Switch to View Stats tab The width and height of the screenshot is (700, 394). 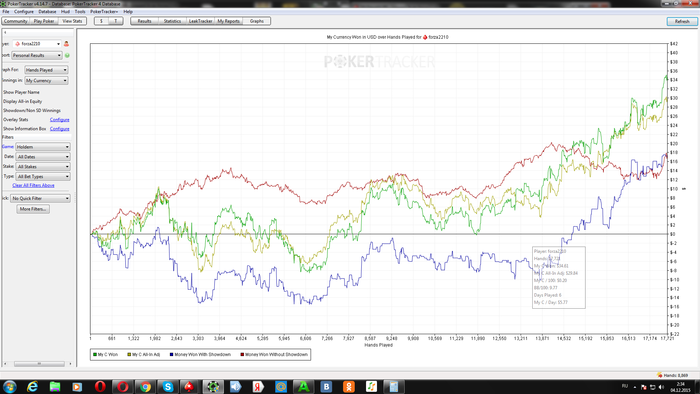click(72, 21)
